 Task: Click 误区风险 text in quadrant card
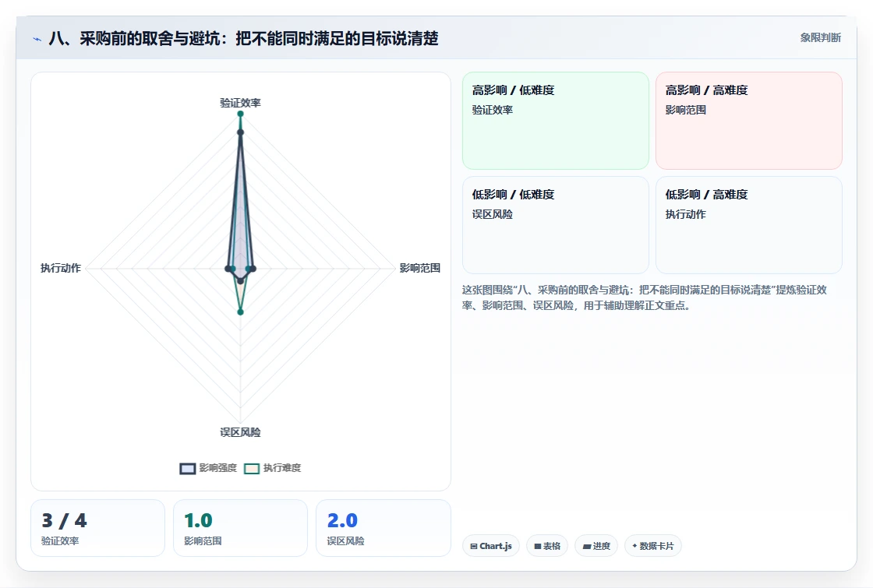pyautogui.click(x=492, y=214)
